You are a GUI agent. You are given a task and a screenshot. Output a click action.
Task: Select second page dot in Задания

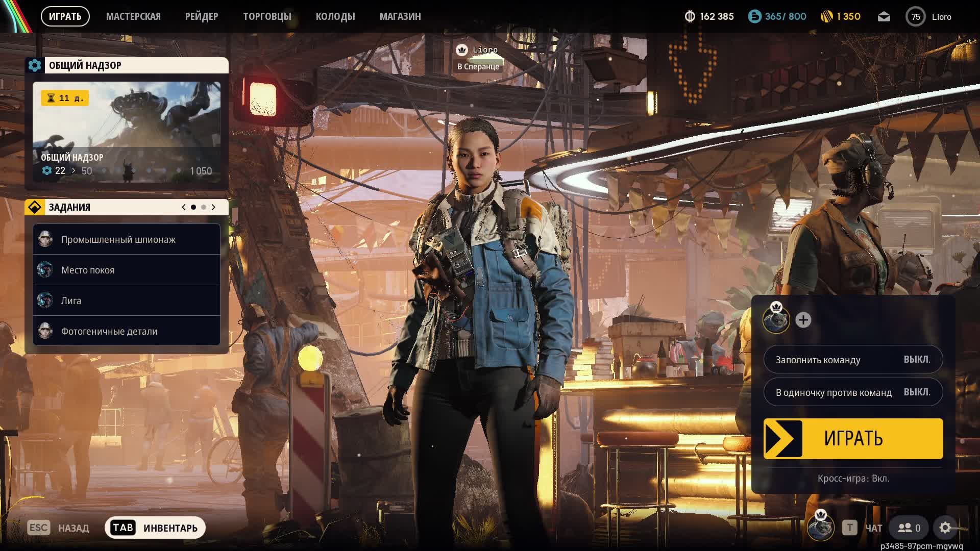click(x=204, y=207)
